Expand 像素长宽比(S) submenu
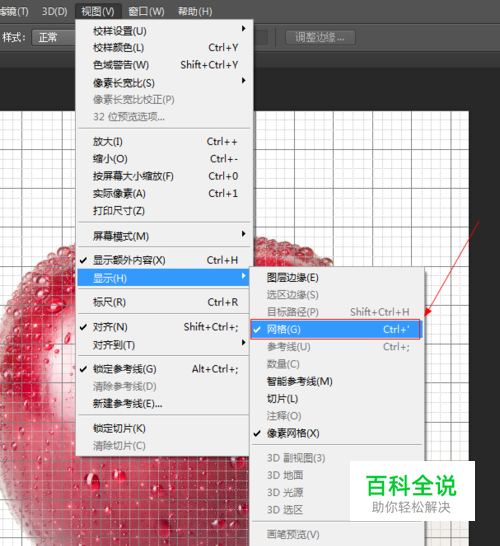This screenshot has height=546, width=500. pyautogui.click(x=164, y=83)
